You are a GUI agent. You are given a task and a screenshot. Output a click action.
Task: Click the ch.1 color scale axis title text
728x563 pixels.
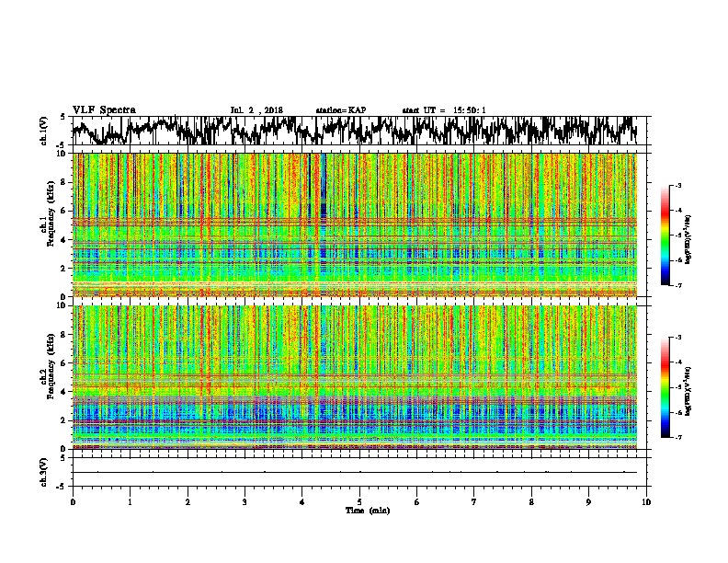(688, 239)
